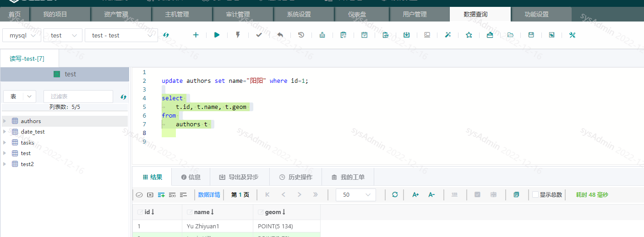Click the lightning bolt execute icon
This screenshot has height=237, width=644.
238,35
